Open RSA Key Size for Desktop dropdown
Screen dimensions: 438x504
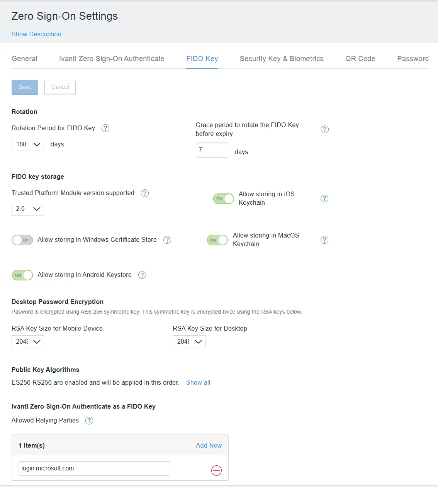[189, 342]
